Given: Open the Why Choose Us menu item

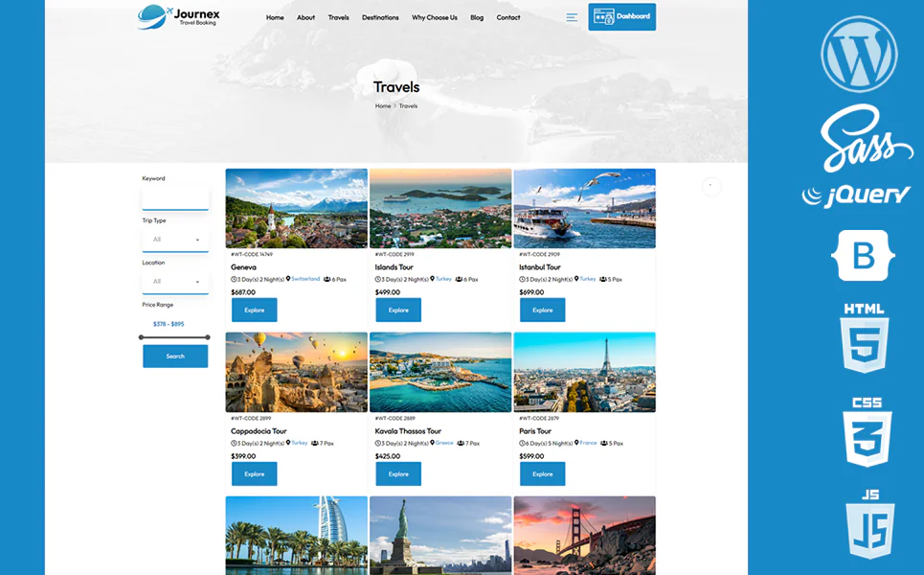Looking at the screenshot, I should (434, 17).
